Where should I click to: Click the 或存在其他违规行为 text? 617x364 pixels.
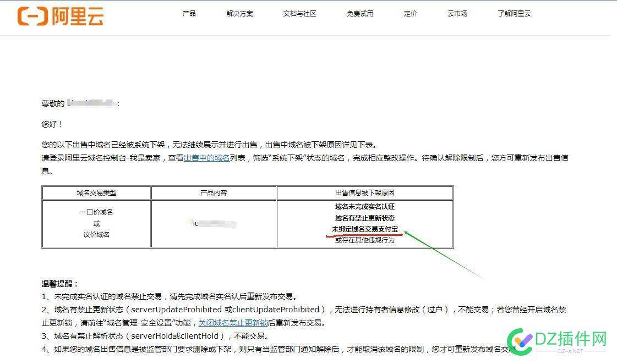coord(365,240)
